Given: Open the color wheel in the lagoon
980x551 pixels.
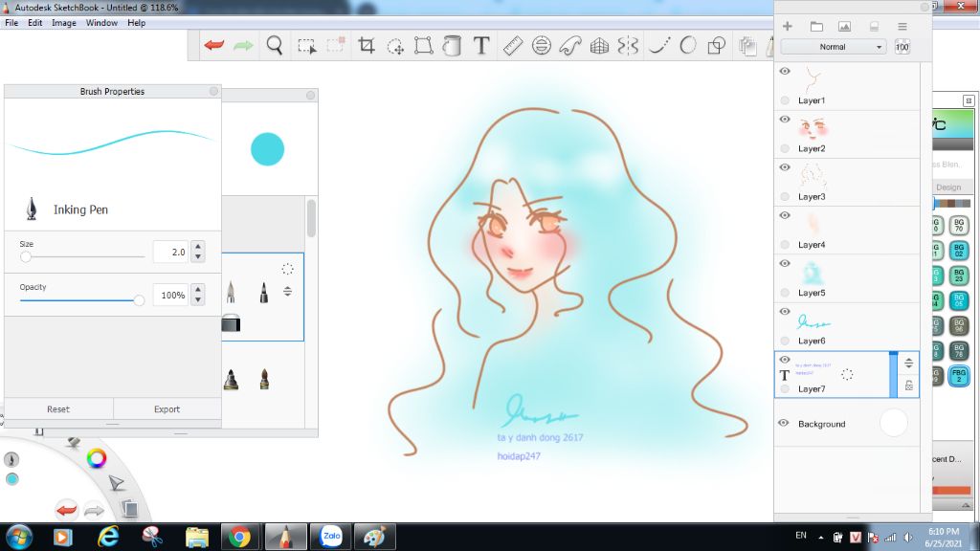Looking at the screenshot, I should point(97,458).
